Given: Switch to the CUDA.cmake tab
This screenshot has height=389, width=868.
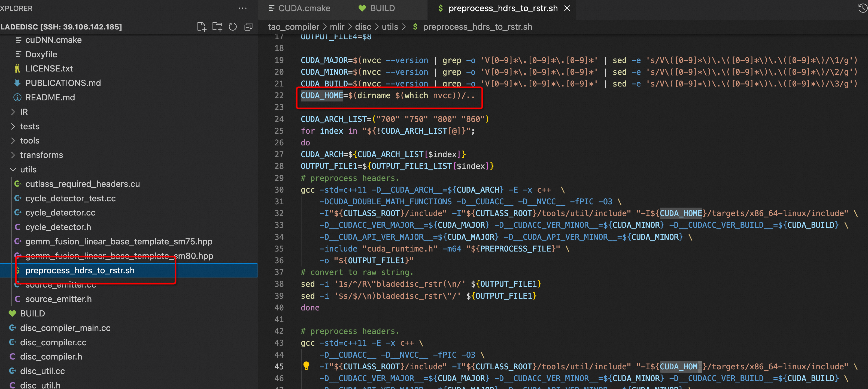Looking at the screenshot, I should [x=303, y=8].
